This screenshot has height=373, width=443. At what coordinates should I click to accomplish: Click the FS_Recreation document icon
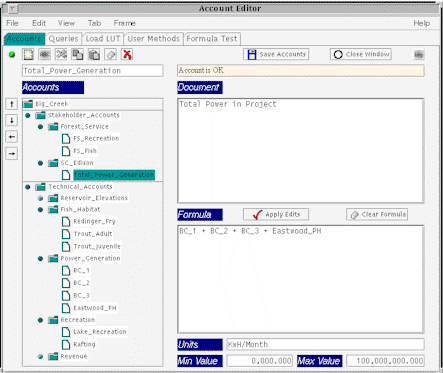pyautogui.click(x=66, y=139)
